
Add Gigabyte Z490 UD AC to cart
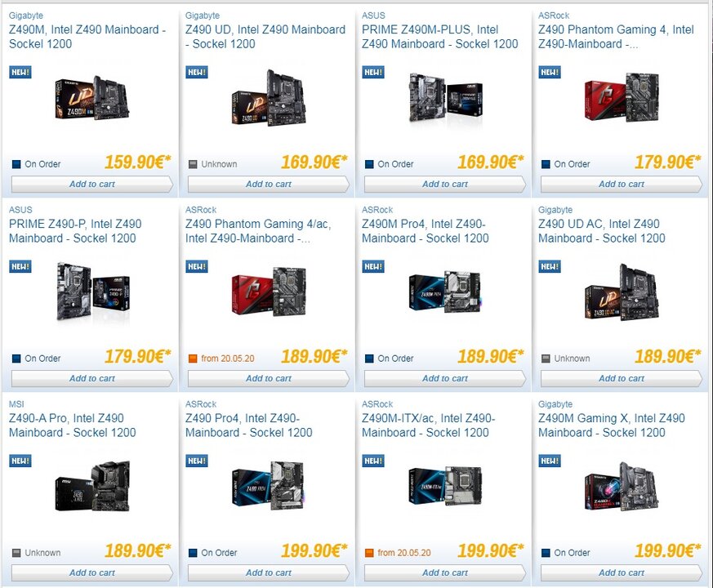point(622,378)
